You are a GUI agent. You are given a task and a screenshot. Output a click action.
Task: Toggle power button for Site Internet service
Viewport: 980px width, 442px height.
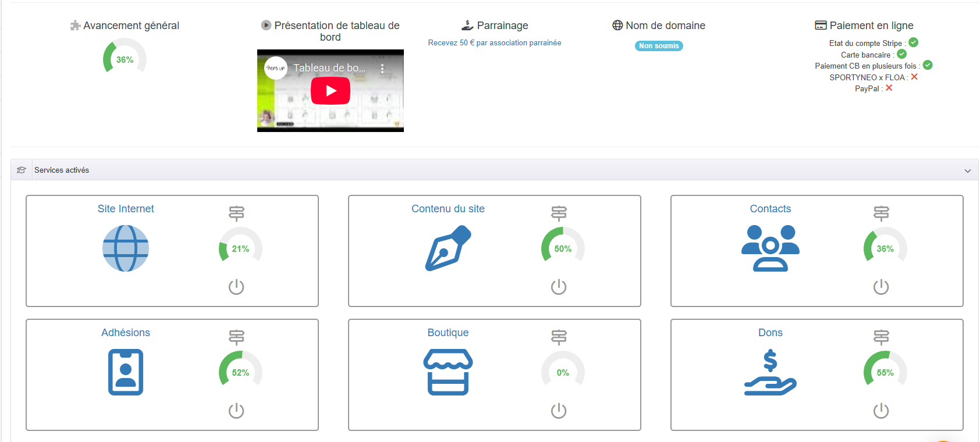pyautogui.click(x=236, y=287)
